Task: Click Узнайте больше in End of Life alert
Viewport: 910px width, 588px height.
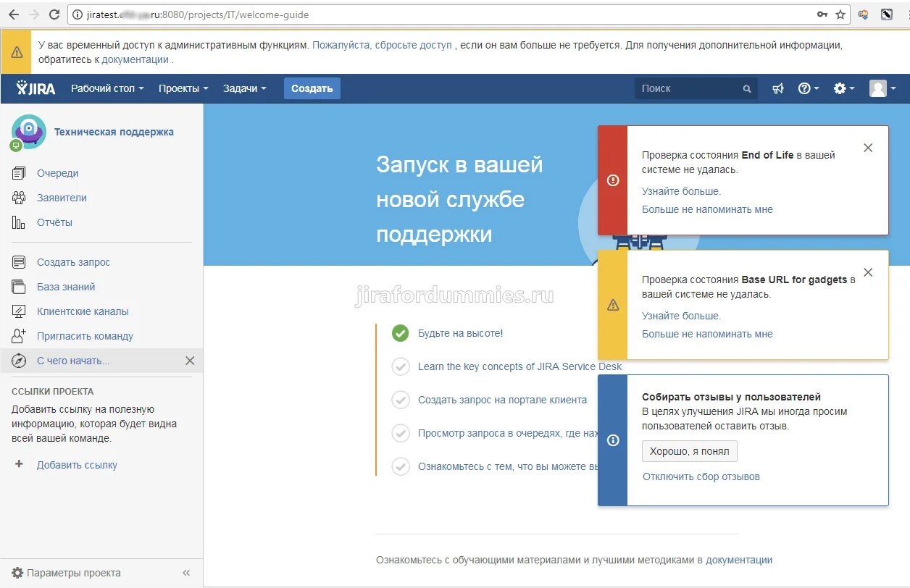Action: point(681,191)
